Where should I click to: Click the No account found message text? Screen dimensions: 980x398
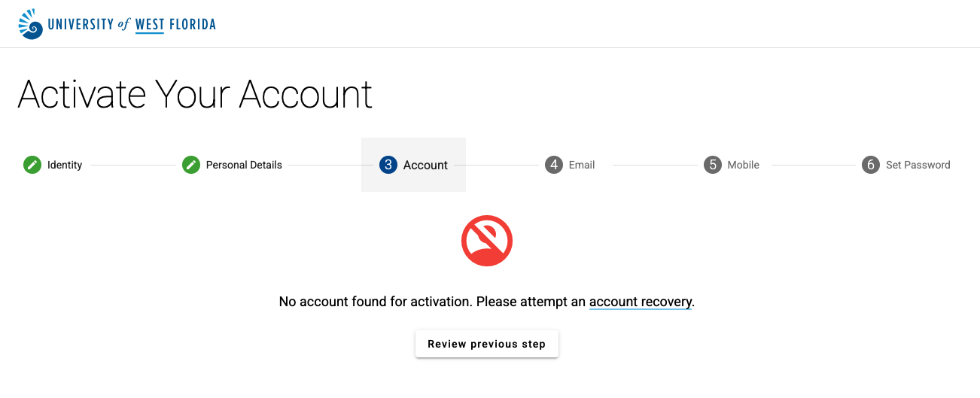(x=487, y=302)
